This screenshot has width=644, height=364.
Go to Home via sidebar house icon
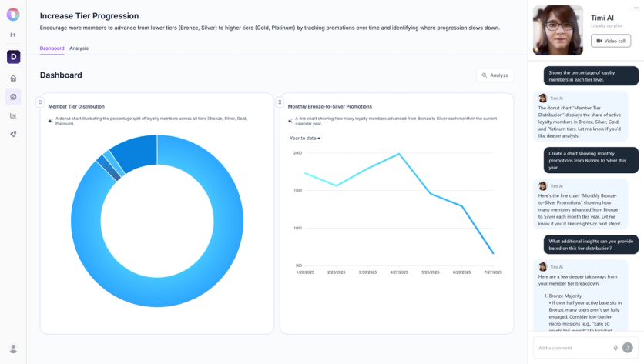click(13, 78)
